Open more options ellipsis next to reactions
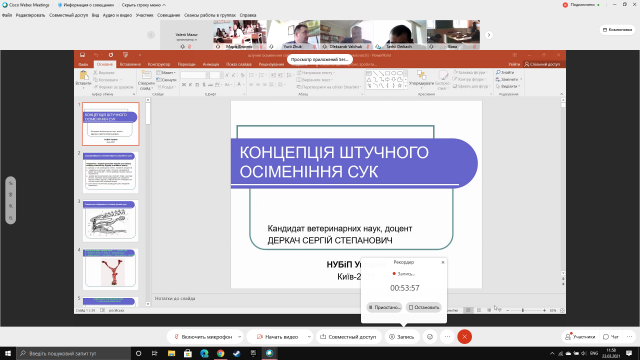The width and height of the screenshot is (640, 360). pos(447,337)
